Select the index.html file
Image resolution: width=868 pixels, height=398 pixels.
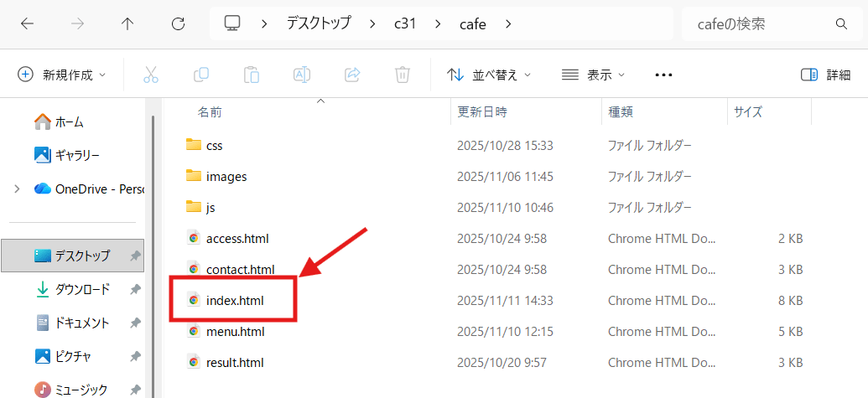(x=235, y=299)
